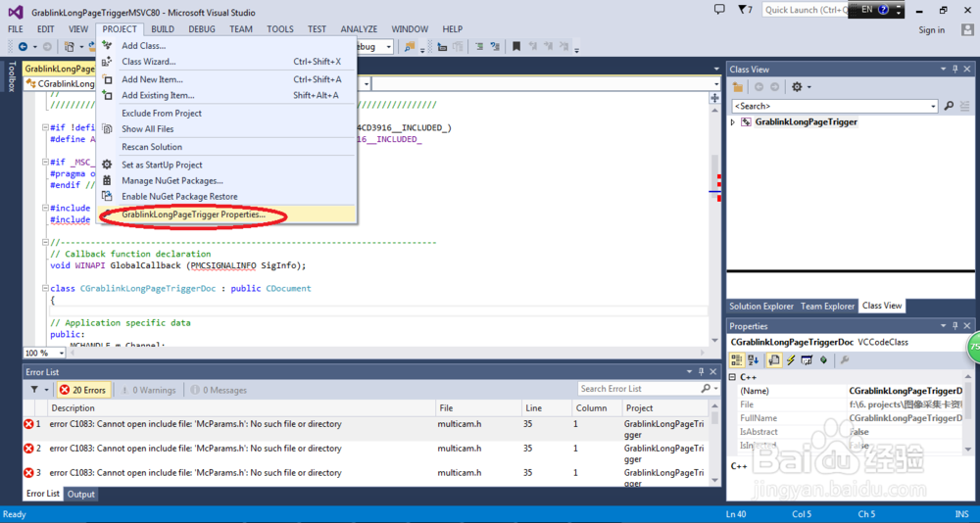The image size is (980, 523).
Task: Open the Class View Search combo box dropdown
Action: click(x=933, y=106)
